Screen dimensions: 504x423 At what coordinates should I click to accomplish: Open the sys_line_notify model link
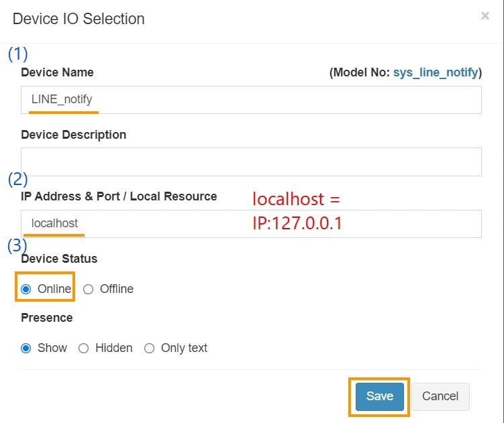point(436,72)
